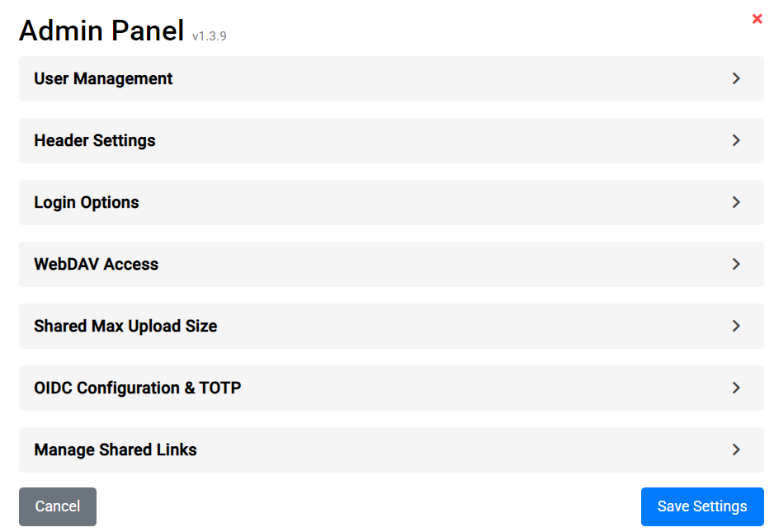Click the Save Settings button
774x532 pixels.
coord(702,506)
